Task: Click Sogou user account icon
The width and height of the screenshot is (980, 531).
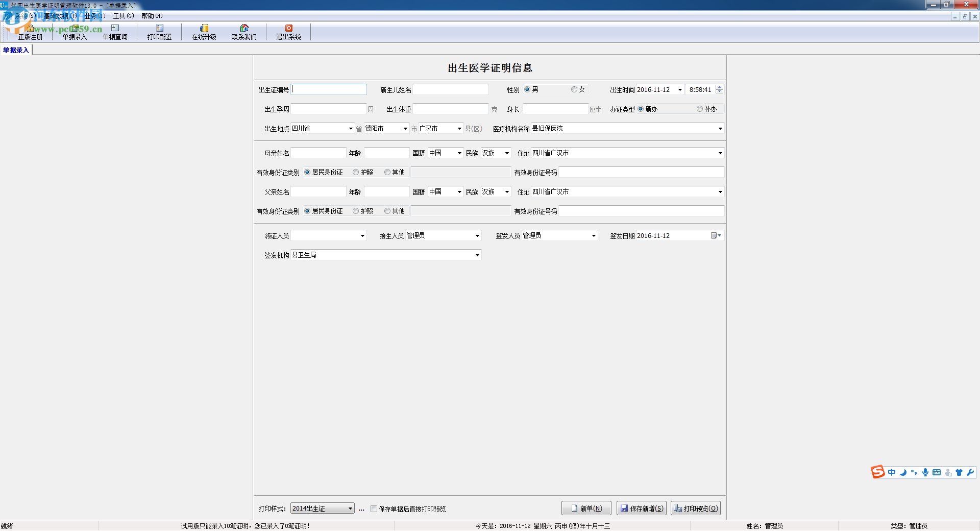Action: pyautogui.click(x=948, y=472)
